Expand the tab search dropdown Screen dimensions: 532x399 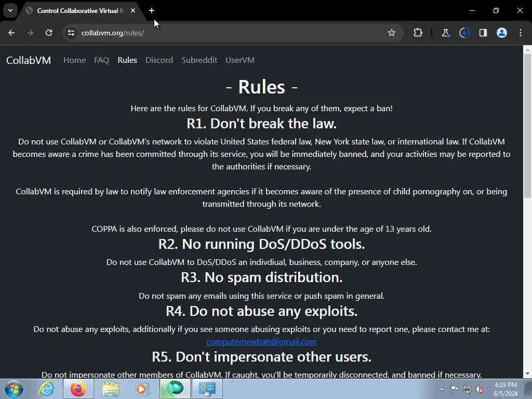10,10
